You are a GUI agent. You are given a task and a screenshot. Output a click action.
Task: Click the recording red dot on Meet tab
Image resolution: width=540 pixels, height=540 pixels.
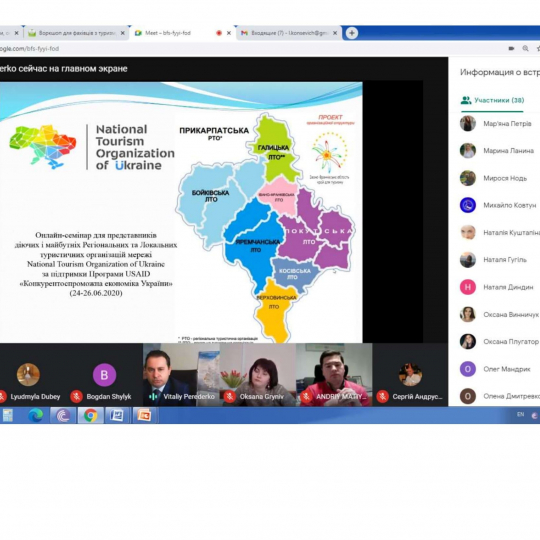click(219, 33)
